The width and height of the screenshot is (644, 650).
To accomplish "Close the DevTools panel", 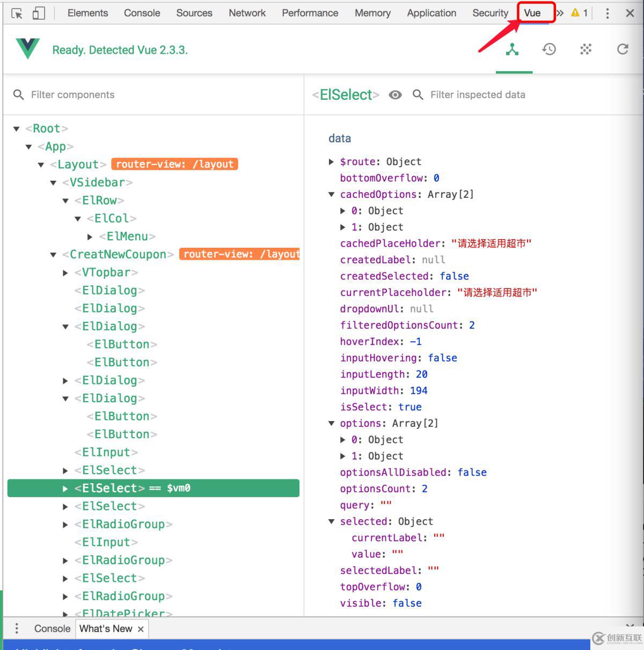I will coord(630,13).
